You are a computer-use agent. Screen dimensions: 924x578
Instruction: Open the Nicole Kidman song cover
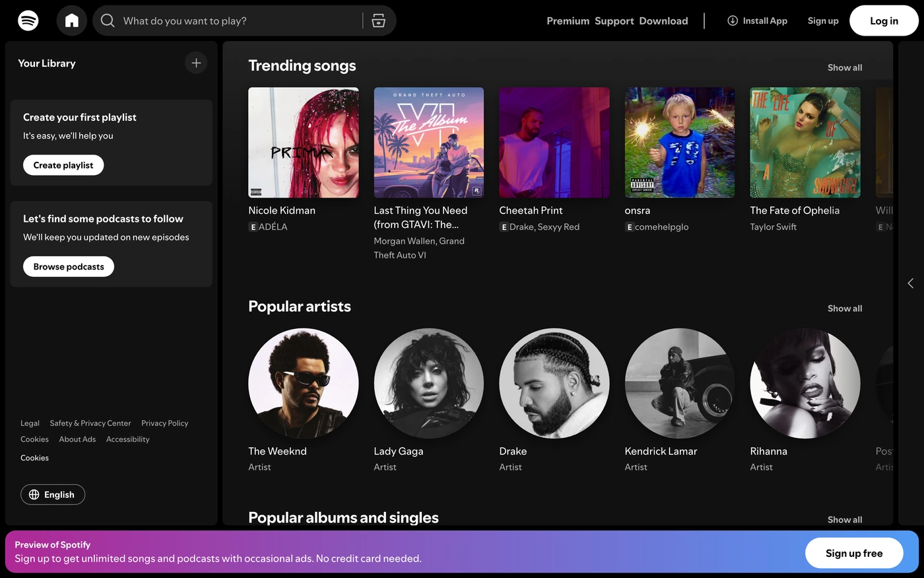[304, 143]
